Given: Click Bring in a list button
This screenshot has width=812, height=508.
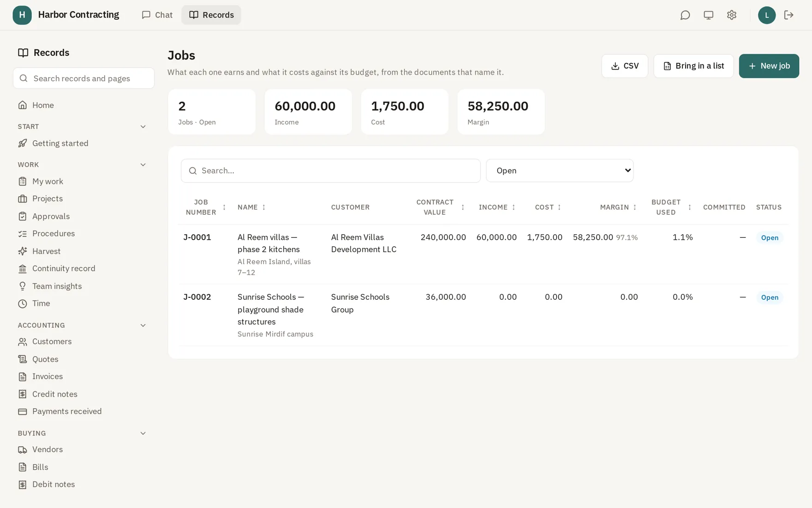Looking at the screenshot, I should pyautogui.click(x=693, y=66).
